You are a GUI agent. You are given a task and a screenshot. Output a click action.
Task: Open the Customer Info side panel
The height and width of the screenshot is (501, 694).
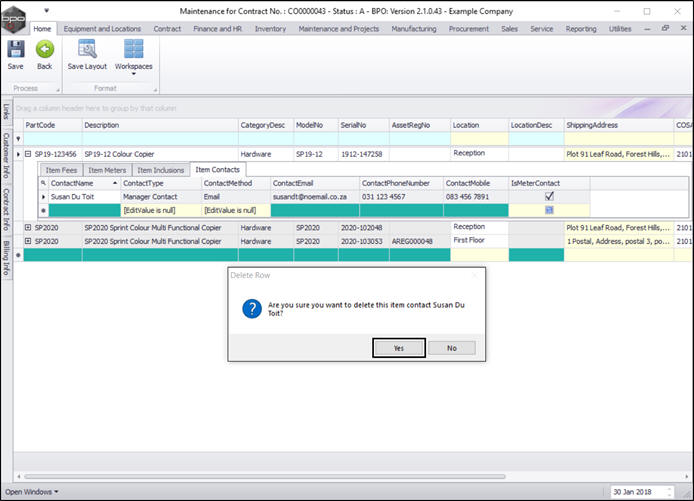6,155
